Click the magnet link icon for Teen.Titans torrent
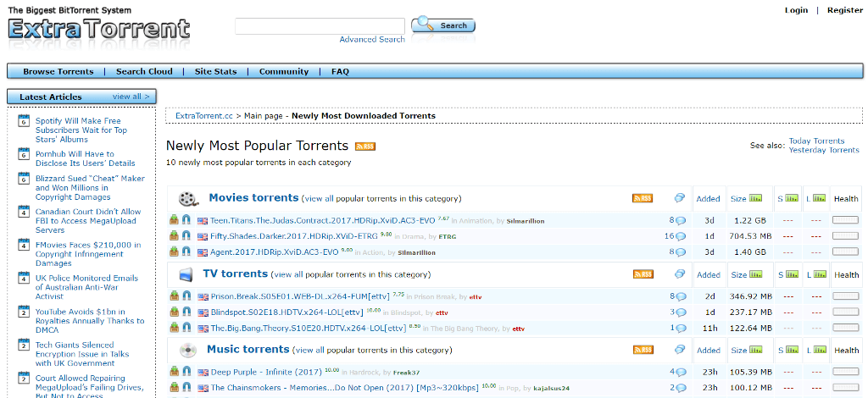The height and width of the screenshot is (398, 868). pos(186,220)
